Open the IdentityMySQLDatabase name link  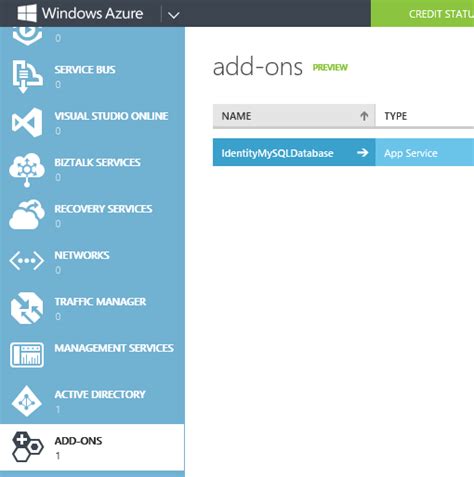point(277,153)
